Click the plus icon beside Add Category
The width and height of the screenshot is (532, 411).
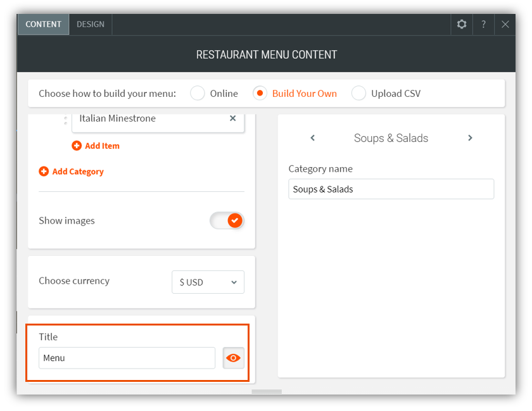coord(44,172)
